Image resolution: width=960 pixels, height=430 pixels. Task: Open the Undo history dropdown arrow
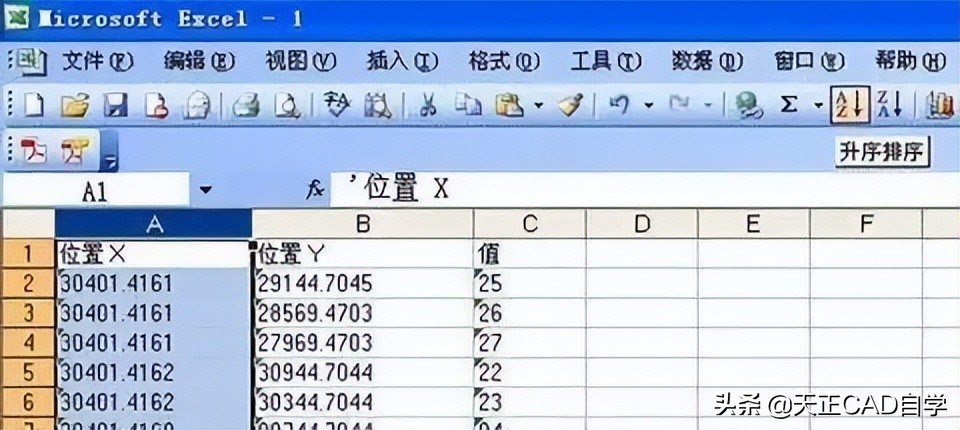coord(648,106)
